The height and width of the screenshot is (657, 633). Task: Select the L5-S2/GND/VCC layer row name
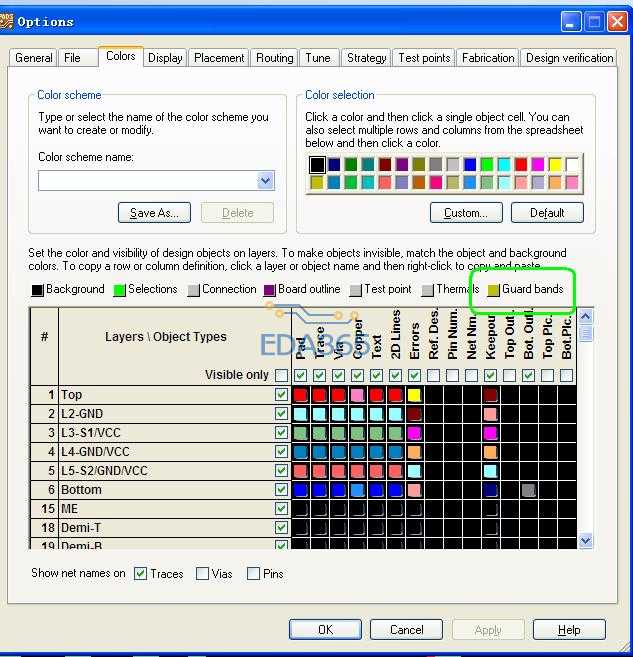click(x=104, y=471)
